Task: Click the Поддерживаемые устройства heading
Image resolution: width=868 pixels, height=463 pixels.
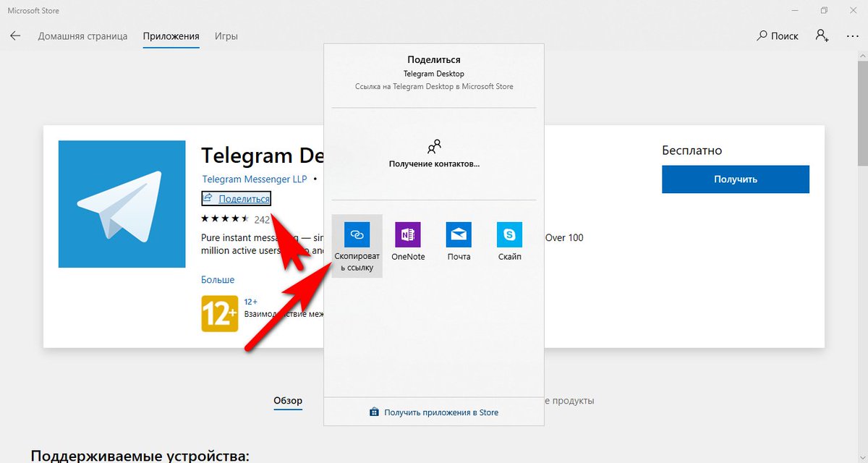Action: [140, 455]
